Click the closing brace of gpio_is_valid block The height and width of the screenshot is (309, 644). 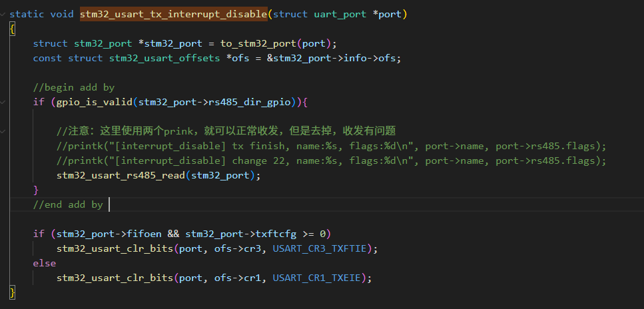[x=36, y=190]
